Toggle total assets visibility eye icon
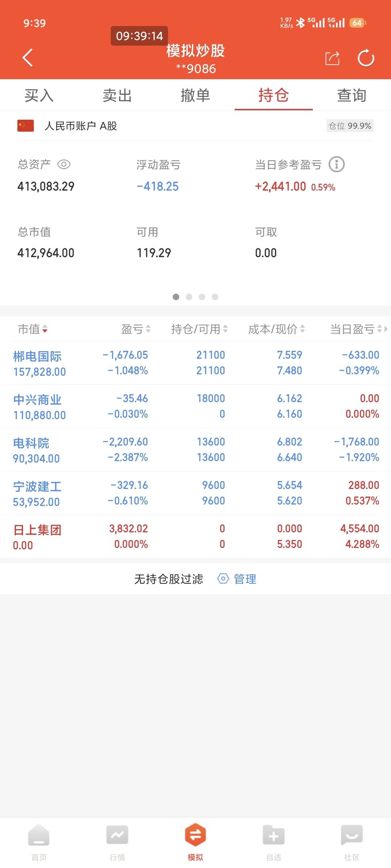The image size is (391, 868). (x=64, y=165)
